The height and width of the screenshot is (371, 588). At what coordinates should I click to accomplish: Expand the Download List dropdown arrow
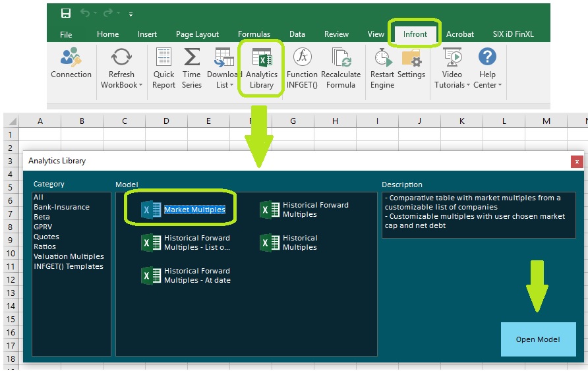tap(231, 85)
